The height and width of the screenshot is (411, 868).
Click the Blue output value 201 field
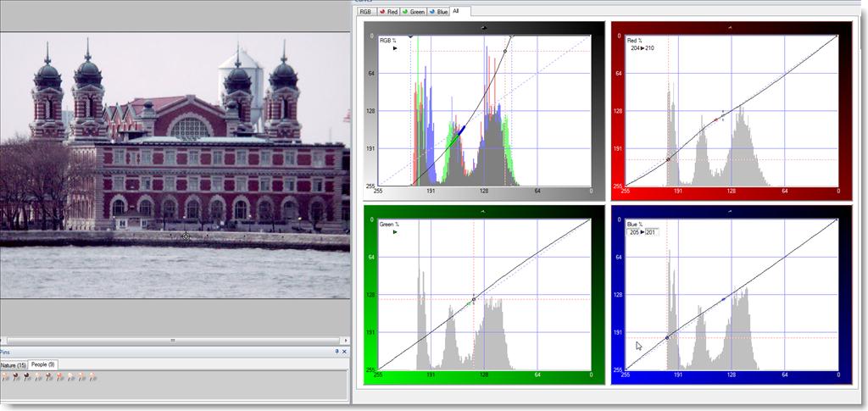(651, 232)
